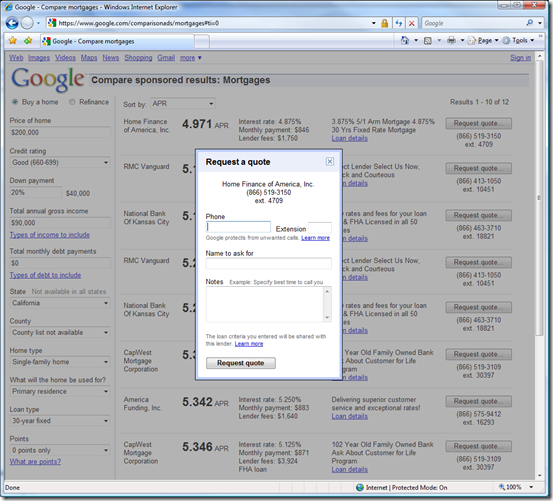Click the Extension input field
The width and height of the screenshot is (553, 501).
pyautogui.click(x=320, y=227)
